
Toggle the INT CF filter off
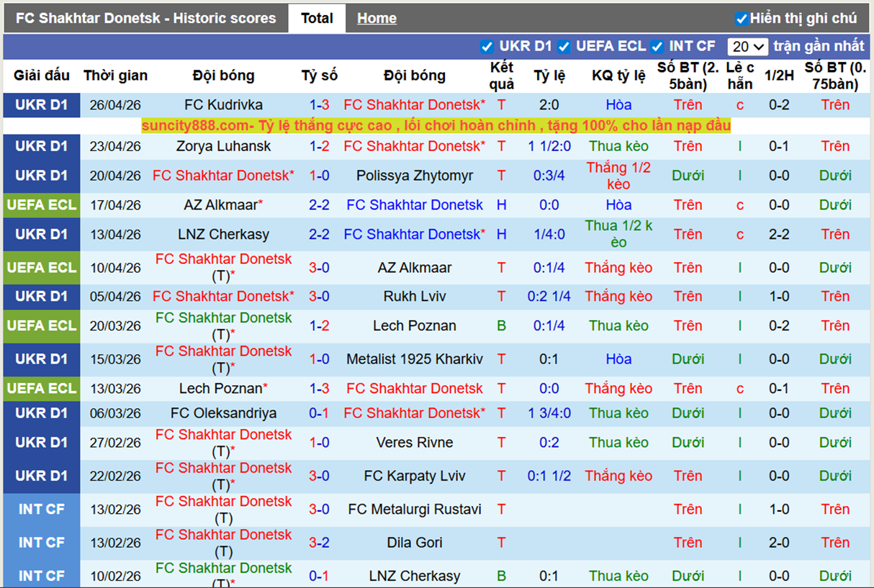point(657,46)
